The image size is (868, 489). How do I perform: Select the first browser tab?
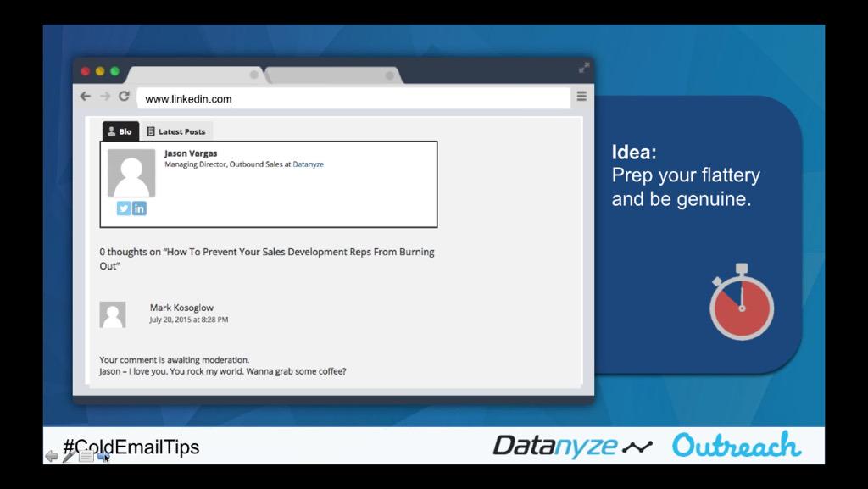click(x=195, y=75)
